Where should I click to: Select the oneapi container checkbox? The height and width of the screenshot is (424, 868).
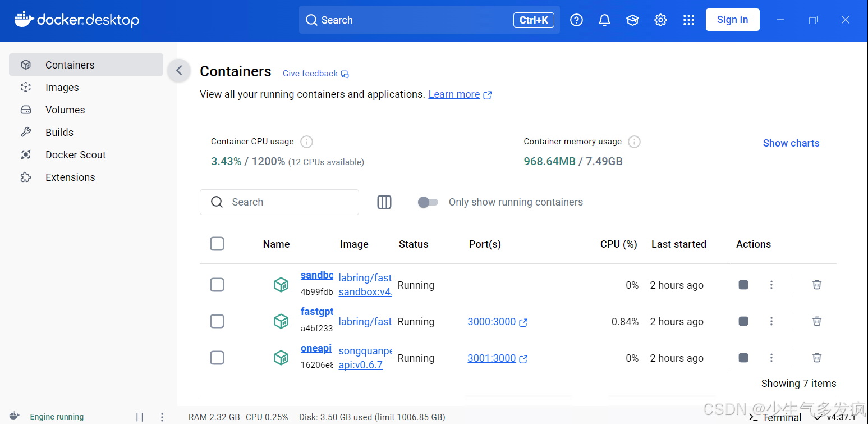click(x=217, y=358)
